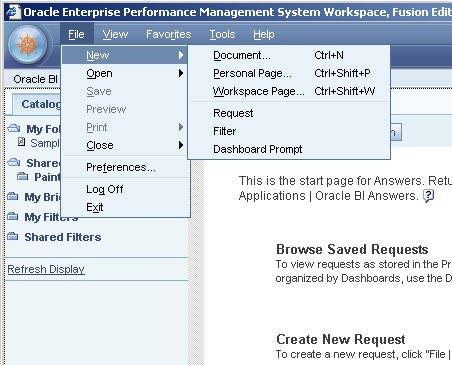Open the View menu

(115, 34)
